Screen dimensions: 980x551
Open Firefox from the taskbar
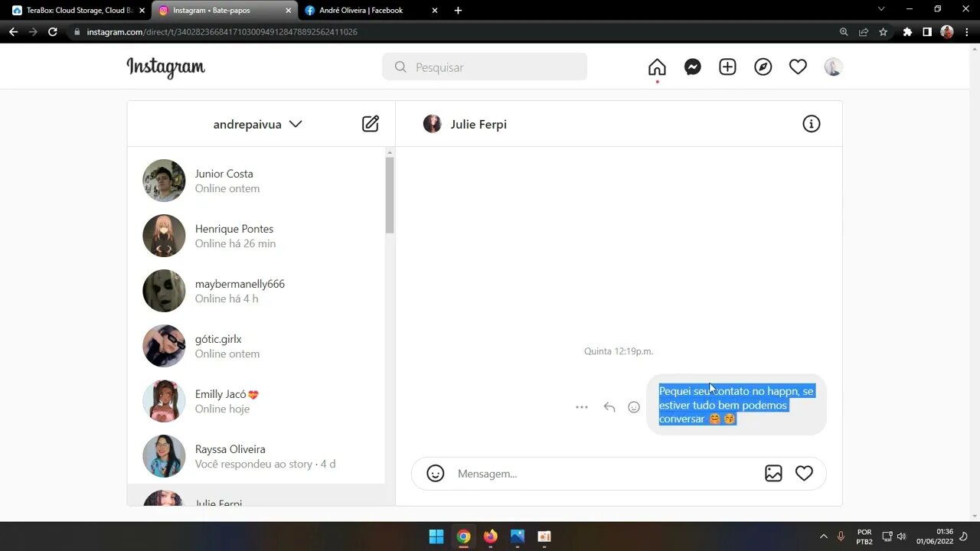pos(490,536)
